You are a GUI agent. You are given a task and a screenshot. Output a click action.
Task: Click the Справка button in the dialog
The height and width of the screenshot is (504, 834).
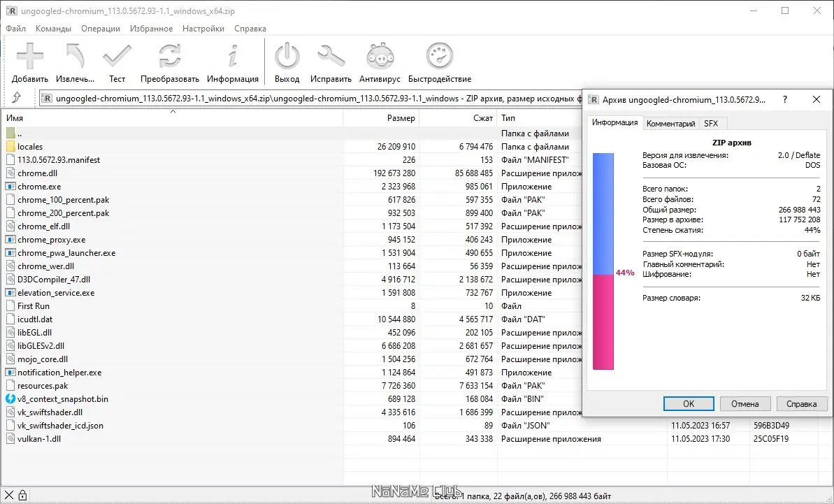802,403
